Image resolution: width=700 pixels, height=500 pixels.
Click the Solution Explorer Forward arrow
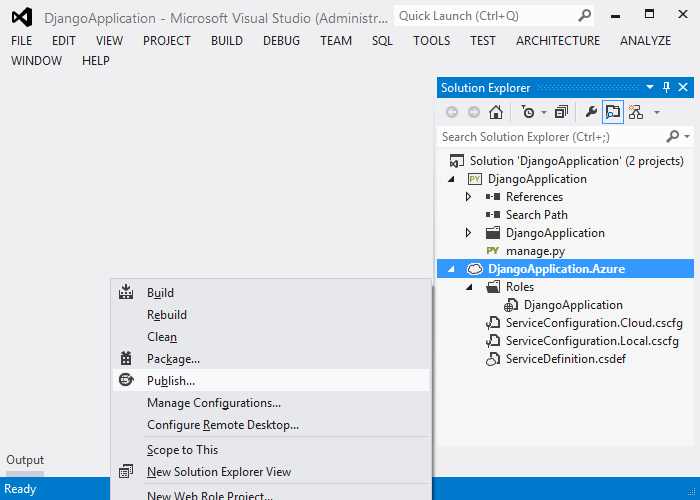tap(474, 112)
